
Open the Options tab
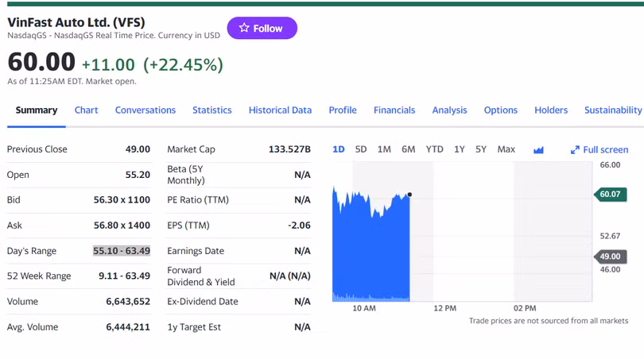[501, 110]
